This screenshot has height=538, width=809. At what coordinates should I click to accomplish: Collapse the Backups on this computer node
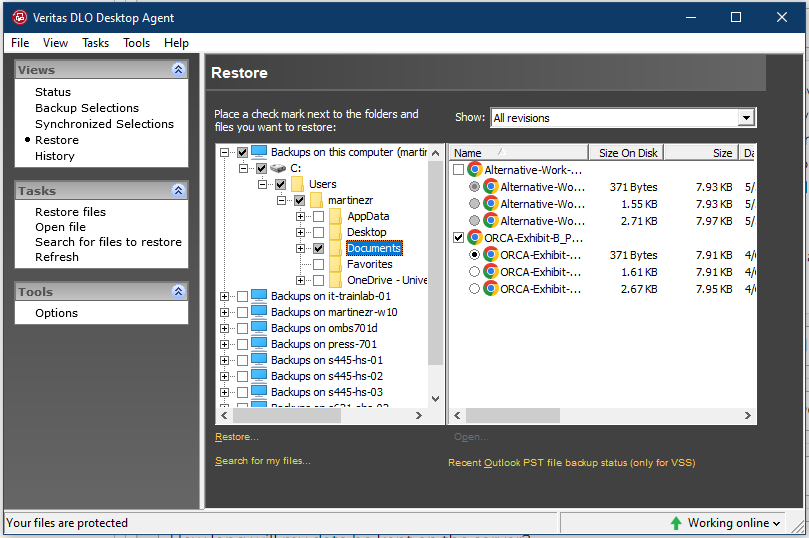[x=224, y=152]
